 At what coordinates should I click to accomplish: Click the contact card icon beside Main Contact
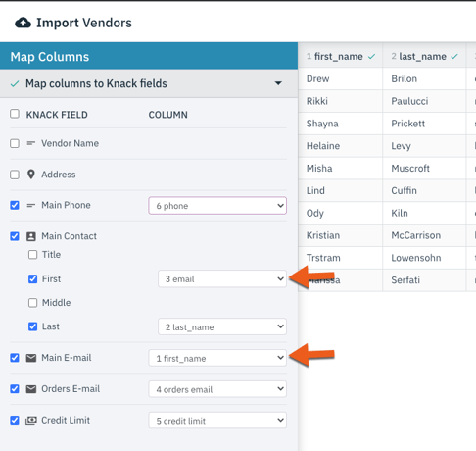(x=31, y=236)
